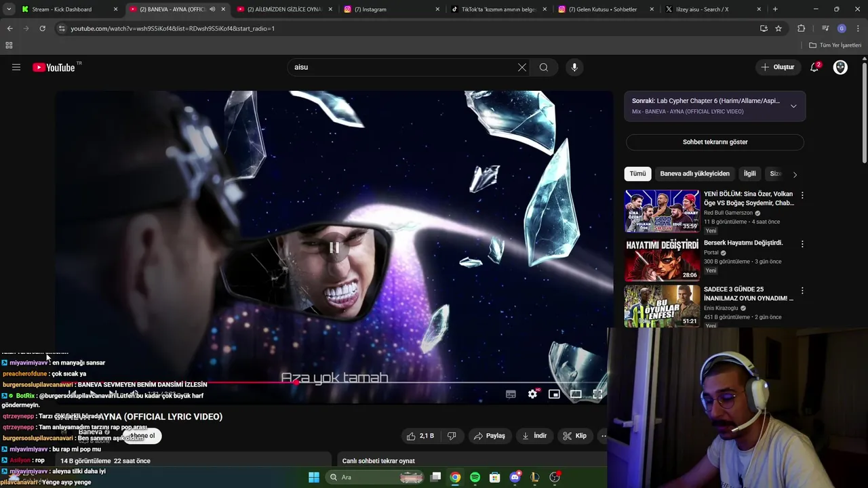Show more filter chips with the right arrow
The image size is (868, 488).
(x=795, y=174)
